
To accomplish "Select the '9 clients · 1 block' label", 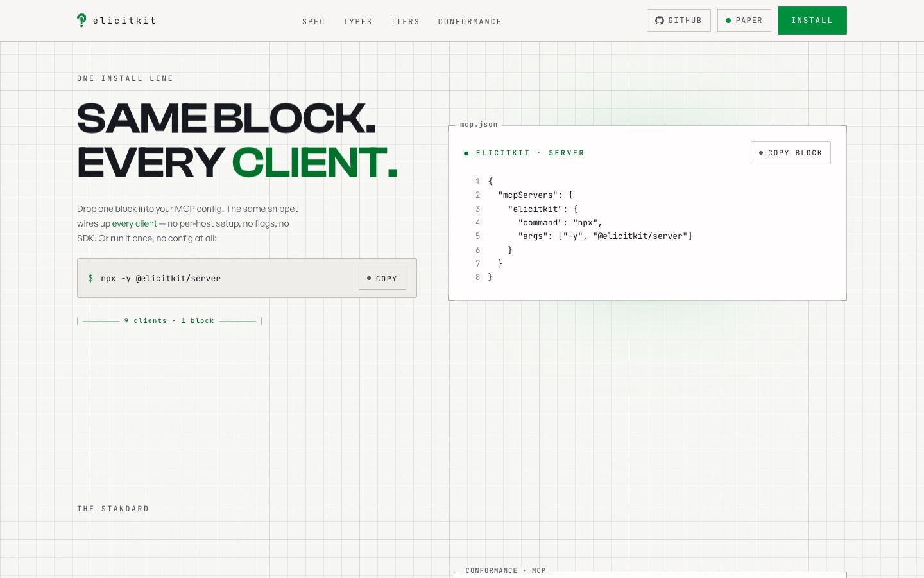I will [x=169, y=320].
